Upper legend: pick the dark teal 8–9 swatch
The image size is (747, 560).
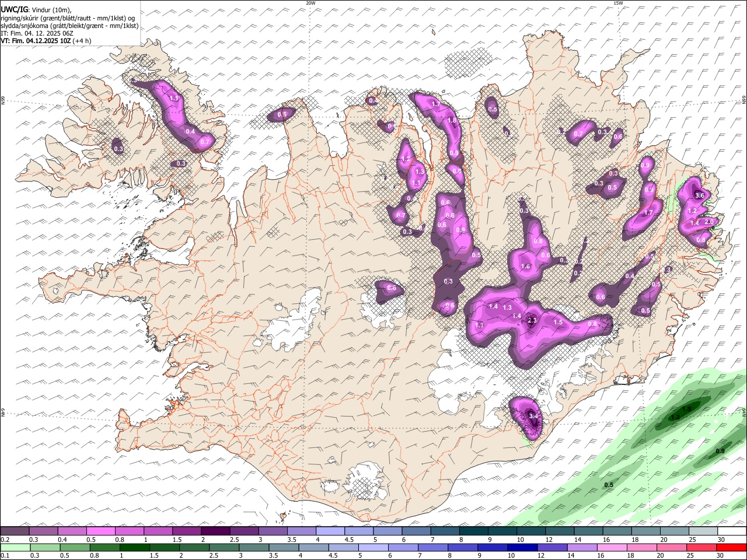click(473, 531)
